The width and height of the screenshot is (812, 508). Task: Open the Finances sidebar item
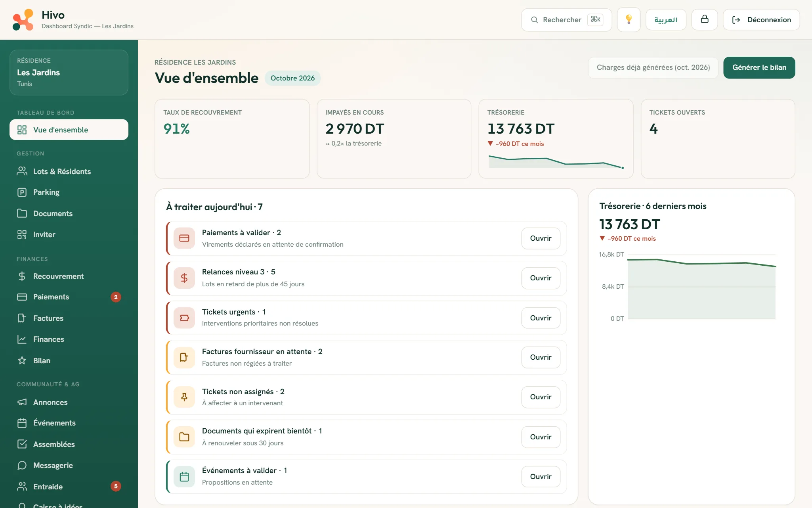[x=69, y=339]
